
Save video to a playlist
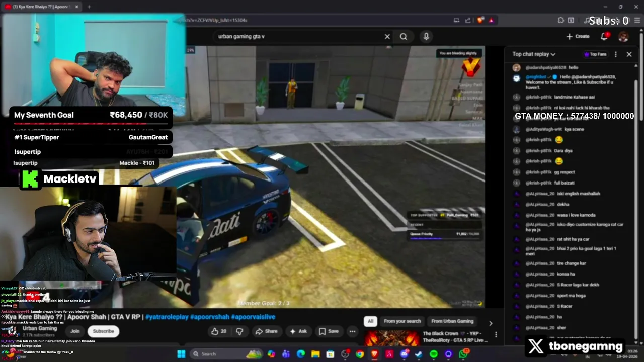coord(329,331)
